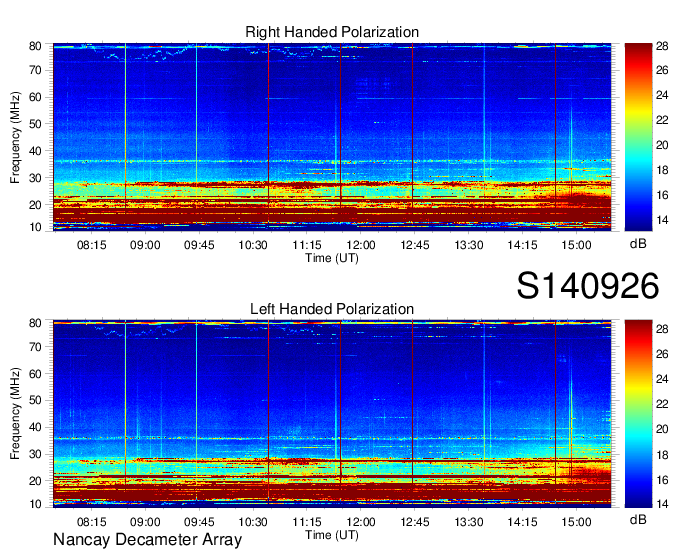Screen dimensions: 680x552
Task: Click the 20 dB label on upper colorbar
Action: point(662,145)
